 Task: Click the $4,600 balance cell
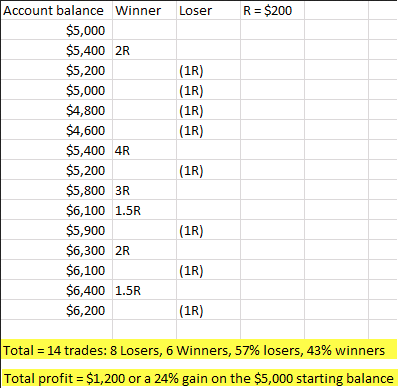(x=57, y=130)
